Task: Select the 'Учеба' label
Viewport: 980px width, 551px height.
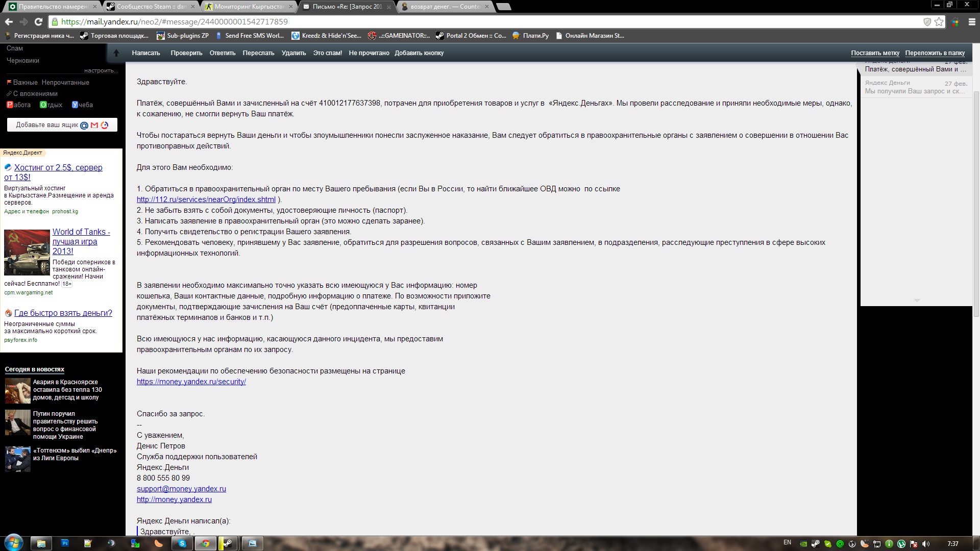Action: coord(82,105)
